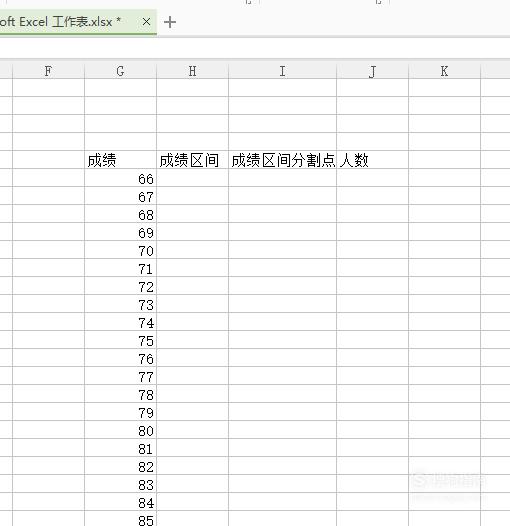Viewport: 510px width, 526px height.
Task: Click the 成绩 header cell
Action: pyautogui.click(x=120, y=160)
